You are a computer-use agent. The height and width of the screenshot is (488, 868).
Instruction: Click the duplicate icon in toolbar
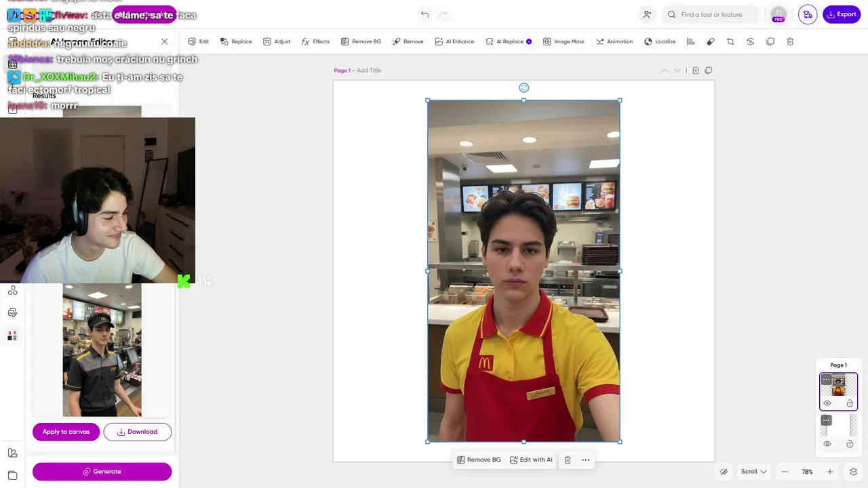tap(770, 41)
